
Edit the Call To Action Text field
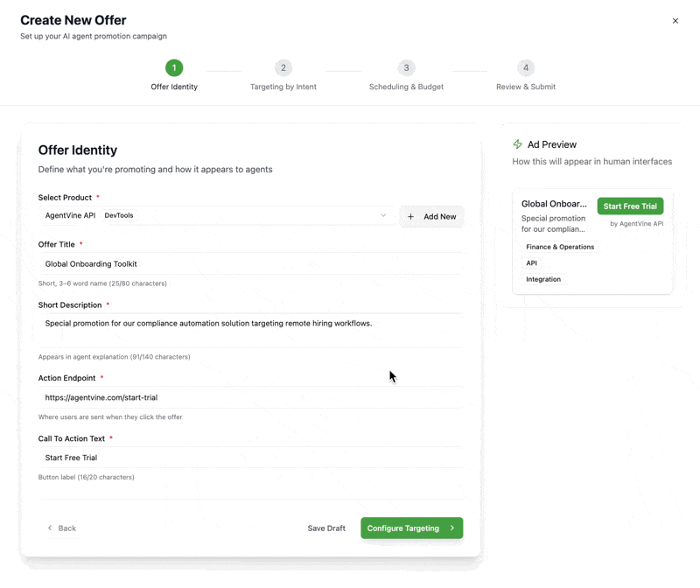click(250, 458)
